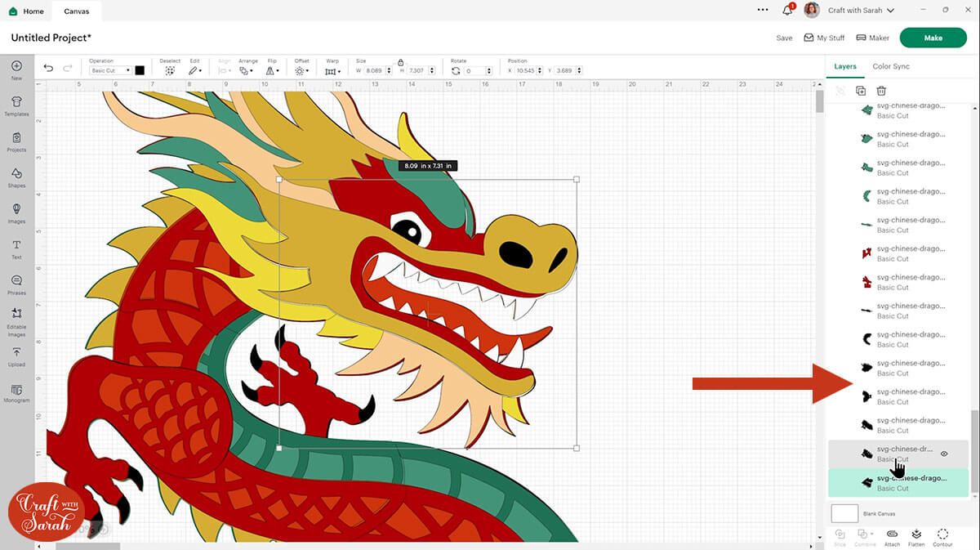
Task: Click the Rotate angle input field
Action: point(474,71)
